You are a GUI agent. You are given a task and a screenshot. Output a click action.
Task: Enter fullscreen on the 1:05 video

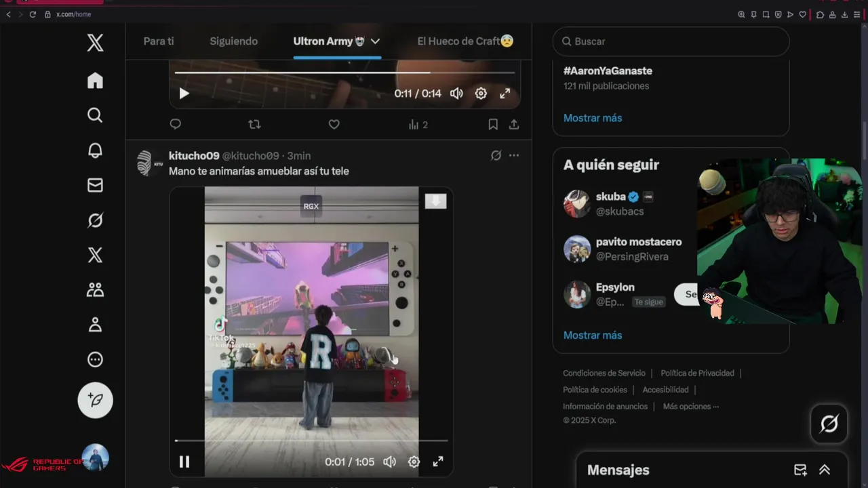point(438,462)
